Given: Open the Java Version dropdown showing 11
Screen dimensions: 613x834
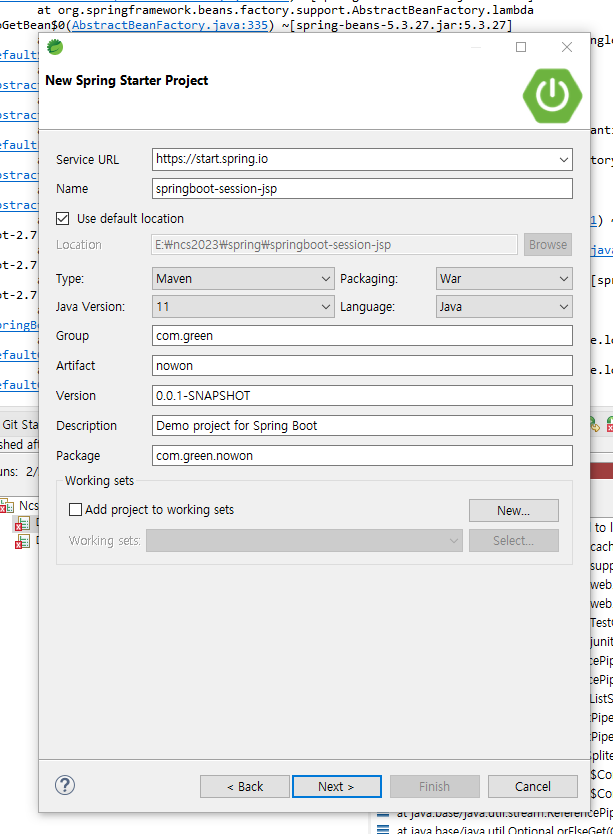Looking at the screenshot, I should [243, 307].
